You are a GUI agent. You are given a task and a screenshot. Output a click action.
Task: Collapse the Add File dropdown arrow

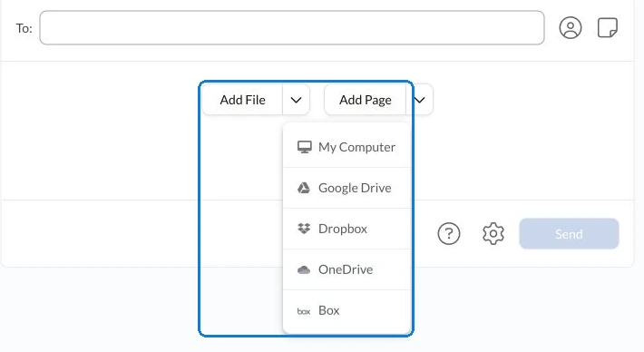coord(296,100)
